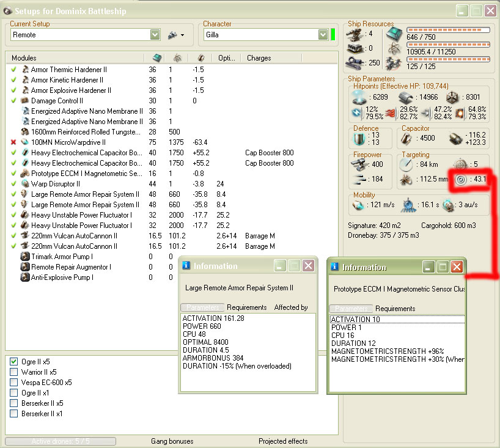Click the ship icon beside Current Setup
500x448 pixels.
[x=172, y=35]
